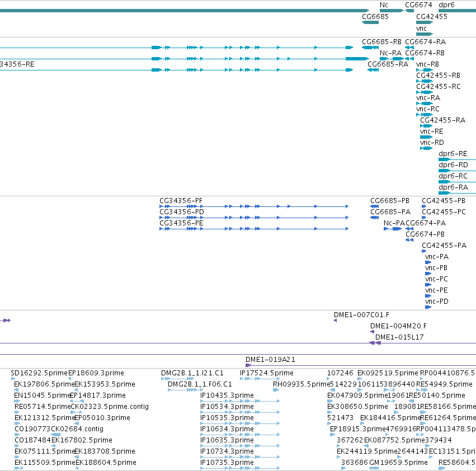Screen dimensions: 476x471
Task: Select transcript label 'Nc-RA'
Action: click(x=390, y=53)
